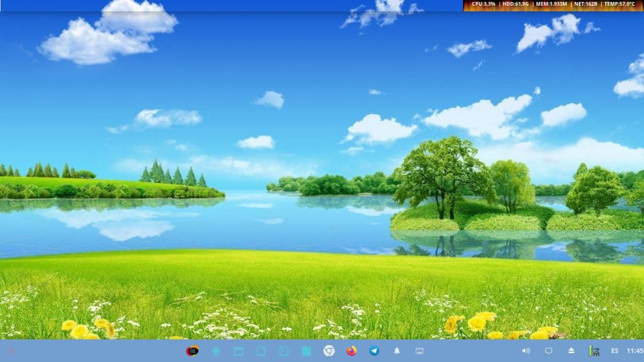Click the CPU usage readout
Viewport: 644px width, 362px height.
click(484, 4)
